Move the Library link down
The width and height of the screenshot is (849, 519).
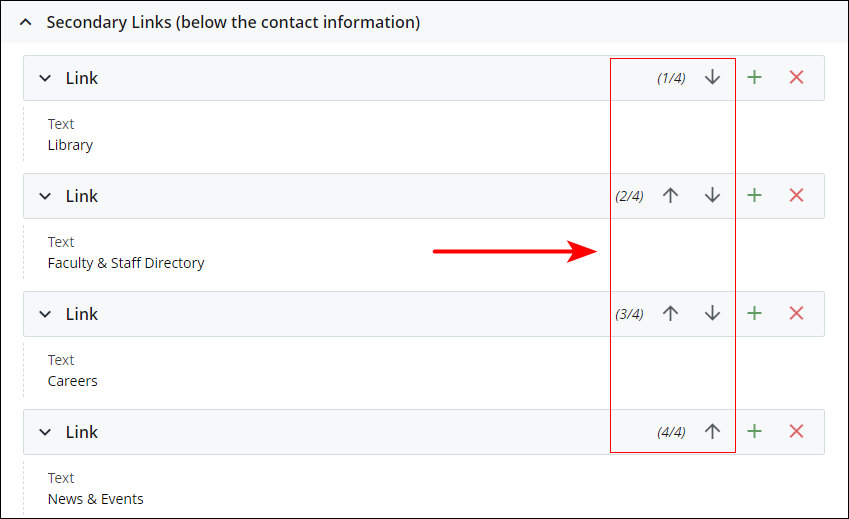click(x=712, y=77)
